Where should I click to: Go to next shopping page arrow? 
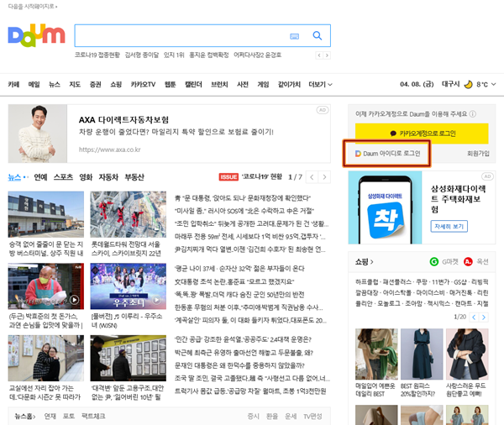click(484, 317)
